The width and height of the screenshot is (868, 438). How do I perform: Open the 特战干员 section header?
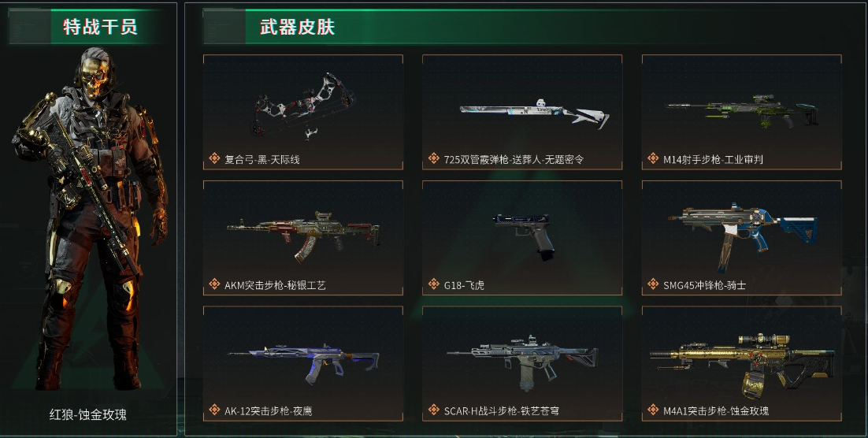(100, 27)
